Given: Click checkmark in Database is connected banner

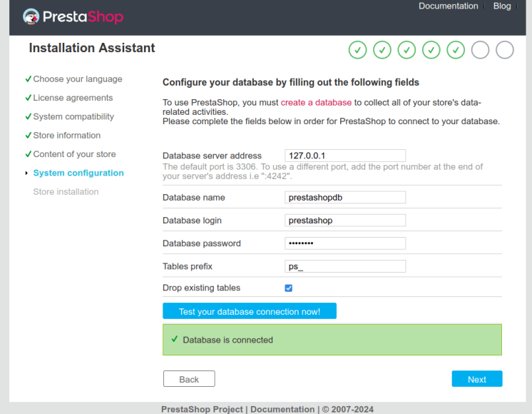Looking at the screenshot, I should (175, 339).
